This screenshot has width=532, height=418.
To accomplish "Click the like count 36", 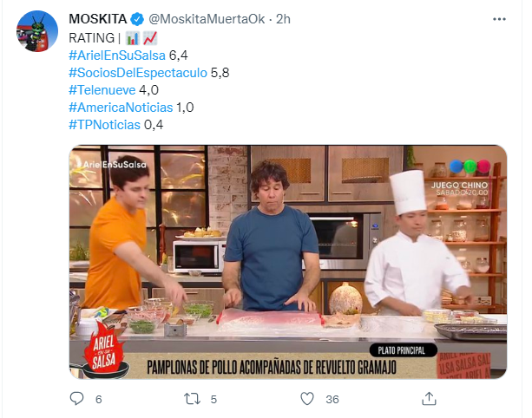I will coord(332,399).
